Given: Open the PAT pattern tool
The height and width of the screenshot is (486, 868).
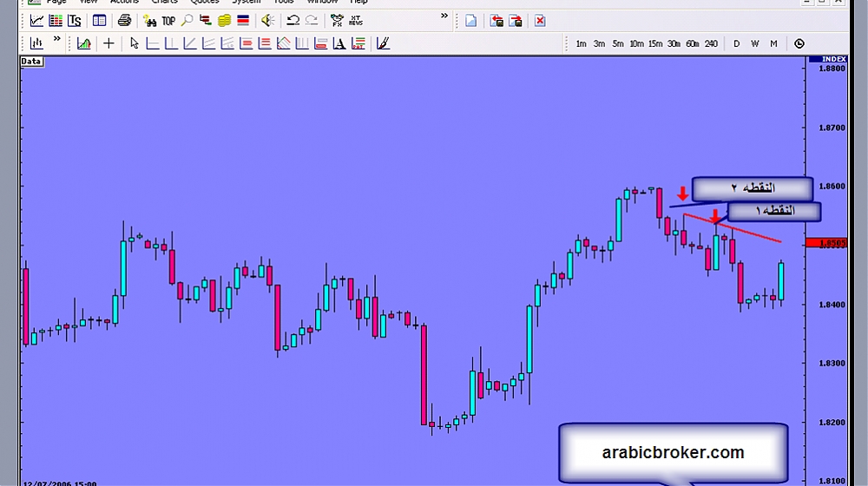Looking at the screenshot, I should [358, 43].
